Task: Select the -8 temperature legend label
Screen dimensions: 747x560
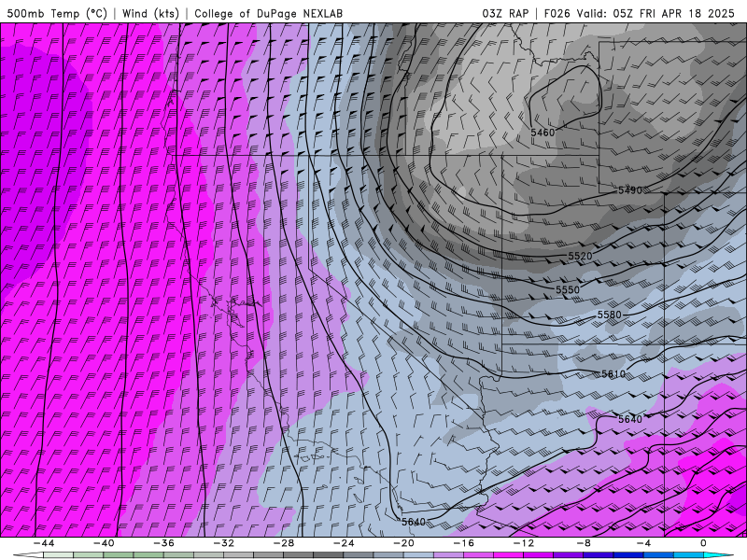Action: pyautogui.click(x=584, y=543)
